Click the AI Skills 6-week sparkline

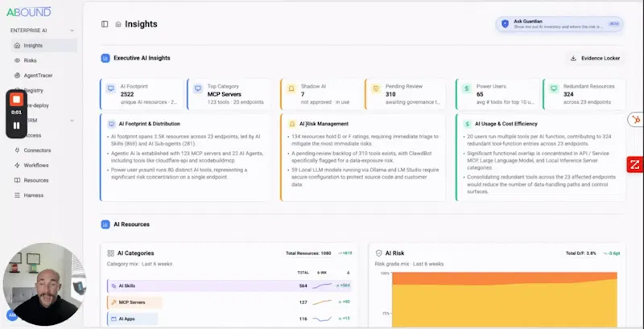(322, 286)
